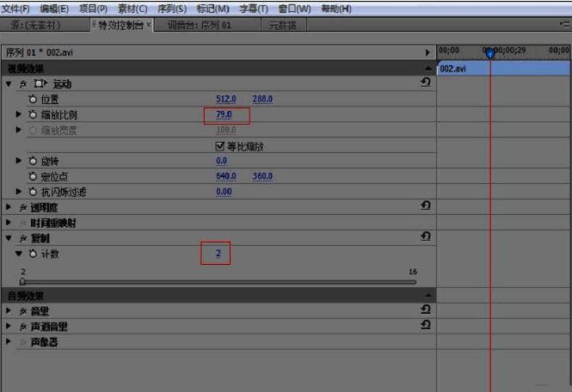Viewport: 572px width, 392px height.
Task: Open the 编辑(E) menu
Action: coord(54,9)
